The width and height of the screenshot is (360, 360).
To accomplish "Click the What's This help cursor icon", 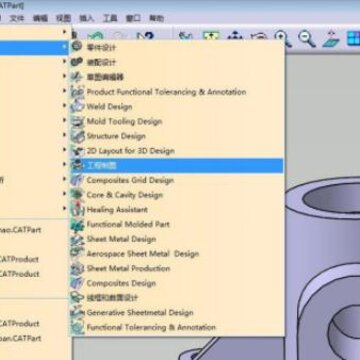I will click(x=145, y=36).
